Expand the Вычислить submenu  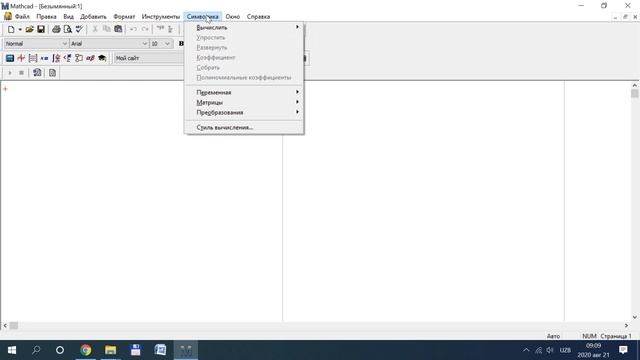click(x=244, y=27)
